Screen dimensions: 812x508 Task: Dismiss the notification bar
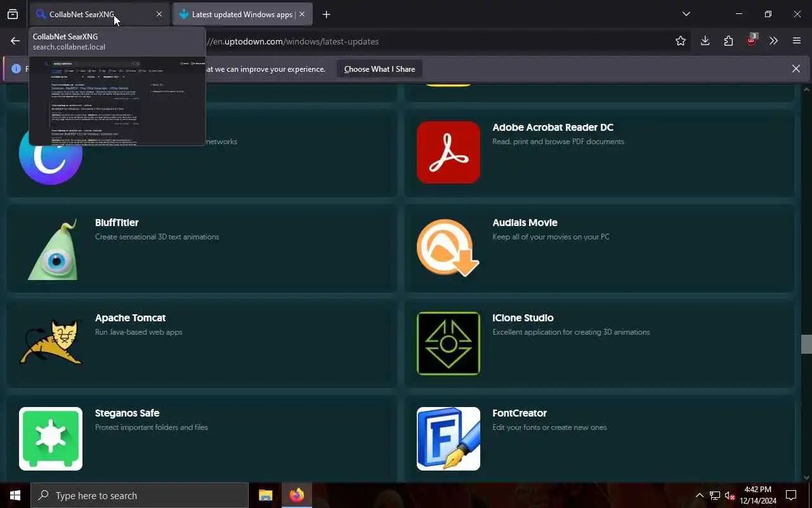point(796,69)
